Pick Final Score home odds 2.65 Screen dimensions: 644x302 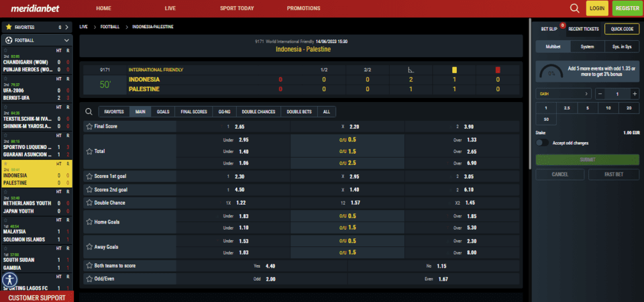click(x=233, y=127)
